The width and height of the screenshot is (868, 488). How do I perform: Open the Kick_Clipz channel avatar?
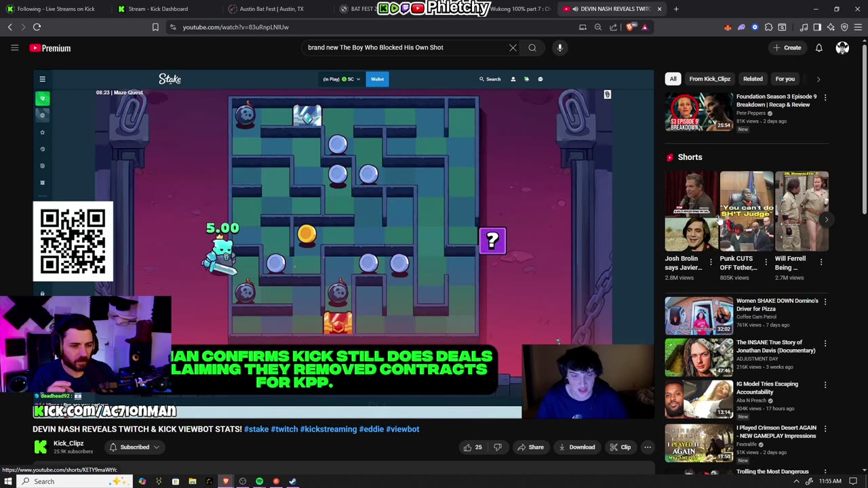coord(41,447)
